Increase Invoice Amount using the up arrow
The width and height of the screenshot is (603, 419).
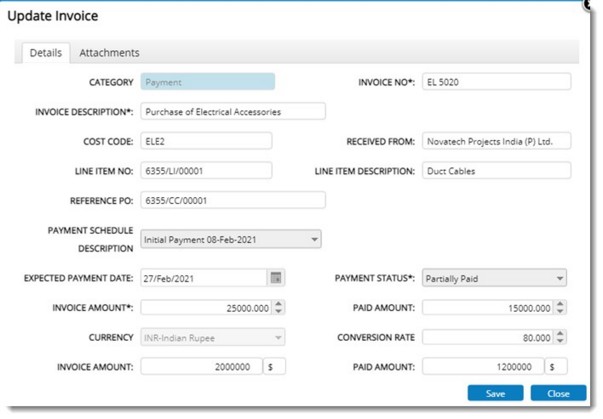[277, 303]
